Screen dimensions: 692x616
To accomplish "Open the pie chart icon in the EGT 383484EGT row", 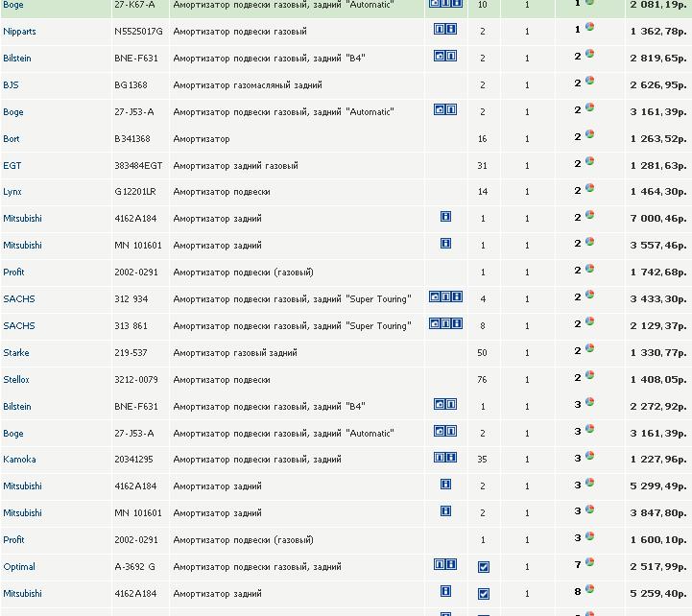I will click(589, 160).
